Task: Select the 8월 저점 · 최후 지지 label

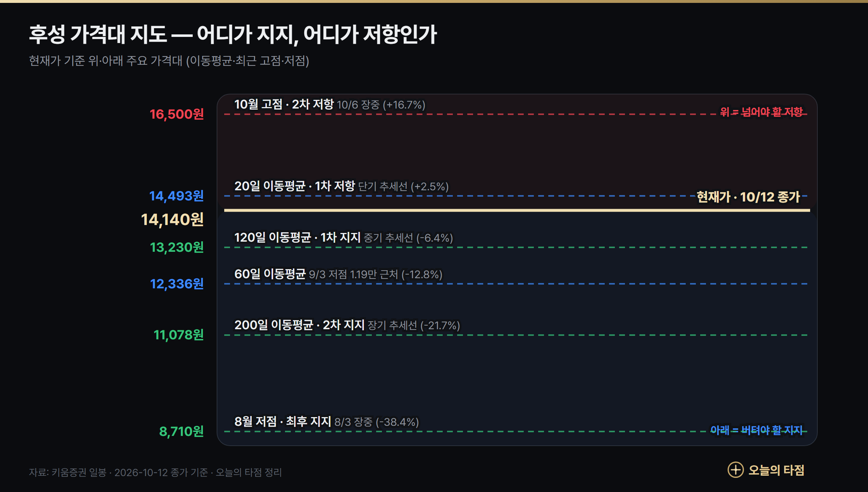Action: pos(283,422)
